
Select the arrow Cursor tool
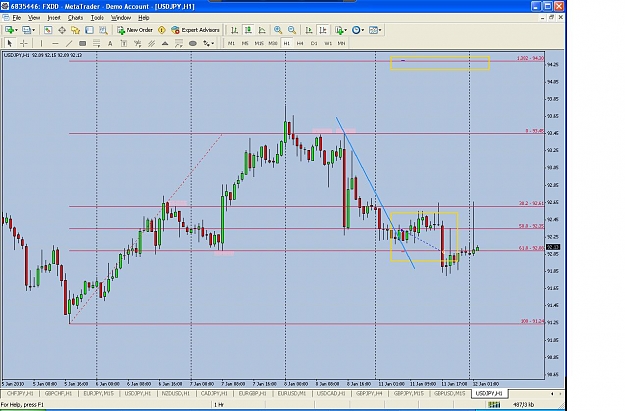pos(10,43)
